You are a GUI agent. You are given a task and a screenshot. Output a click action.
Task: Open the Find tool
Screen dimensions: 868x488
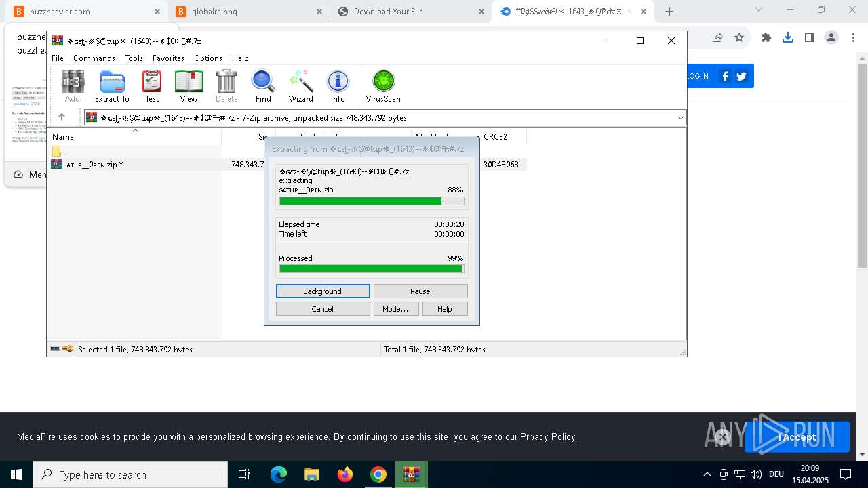[x=263, y=86]
